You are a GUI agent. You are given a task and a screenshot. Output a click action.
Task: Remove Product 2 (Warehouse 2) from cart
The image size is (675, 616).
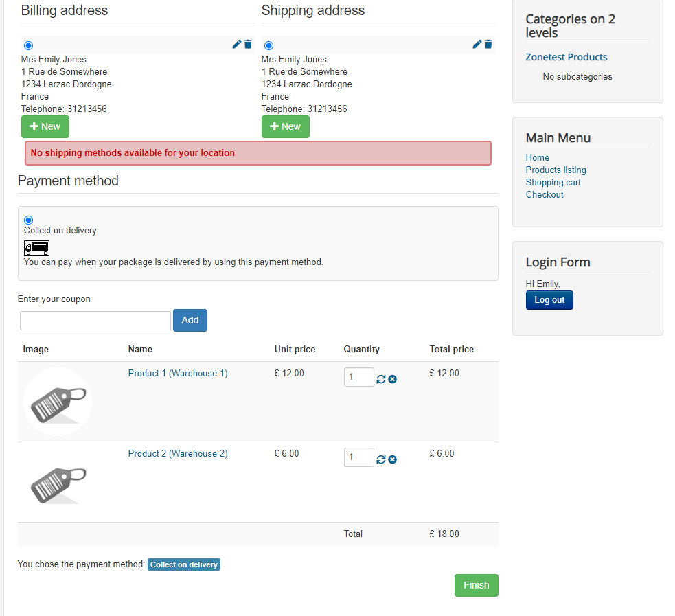coord(392,459)
